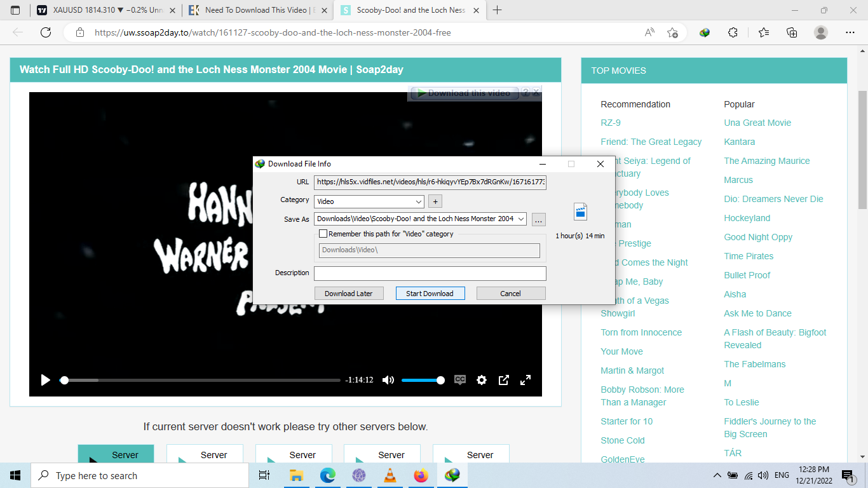Play the Scooby-Doo video
The height and width of the screenshot is (488, 868).
click(x=45, y=380)
